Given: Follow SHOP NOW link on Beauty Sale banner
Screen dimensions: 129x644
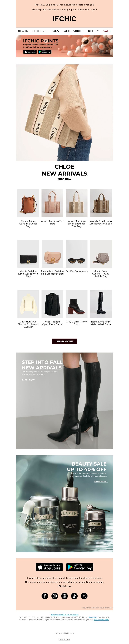Looking at the screenshot, I should pyautogui.click(x=100, y=481).
